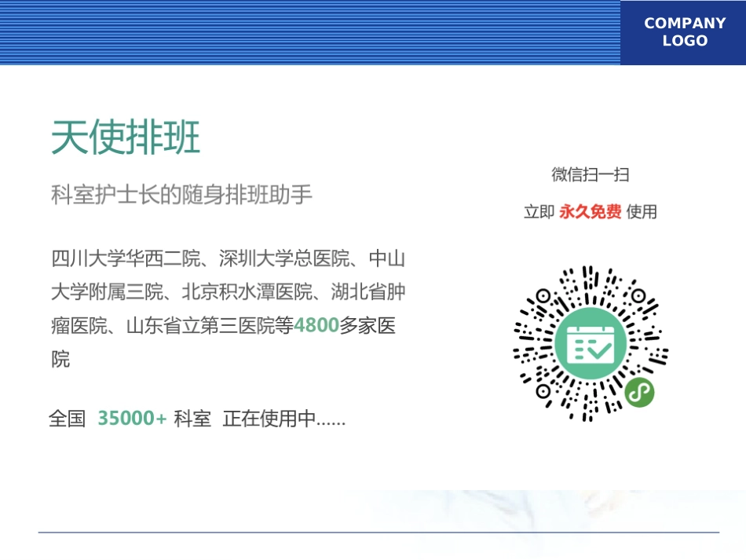746x560 pixels.
Task: Click the small green mini-program badge icon
Action: click(x=639, y=393)
